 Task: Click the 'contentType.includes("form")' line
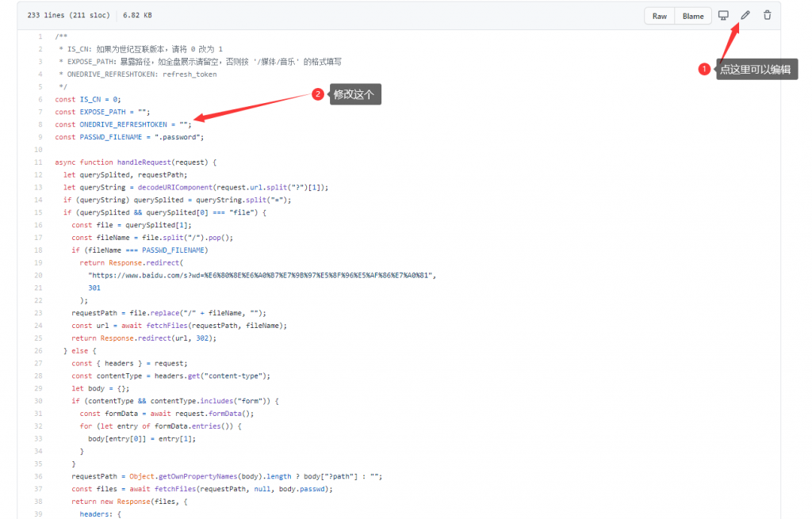coord(175,401)
